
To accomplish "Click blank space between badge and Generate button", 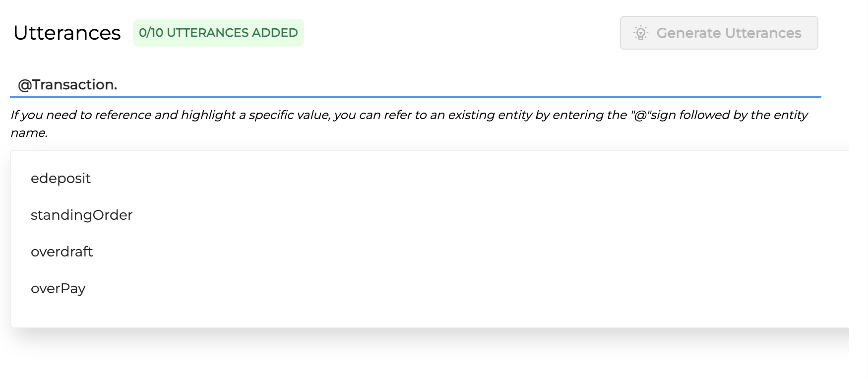I will [461, 33].
